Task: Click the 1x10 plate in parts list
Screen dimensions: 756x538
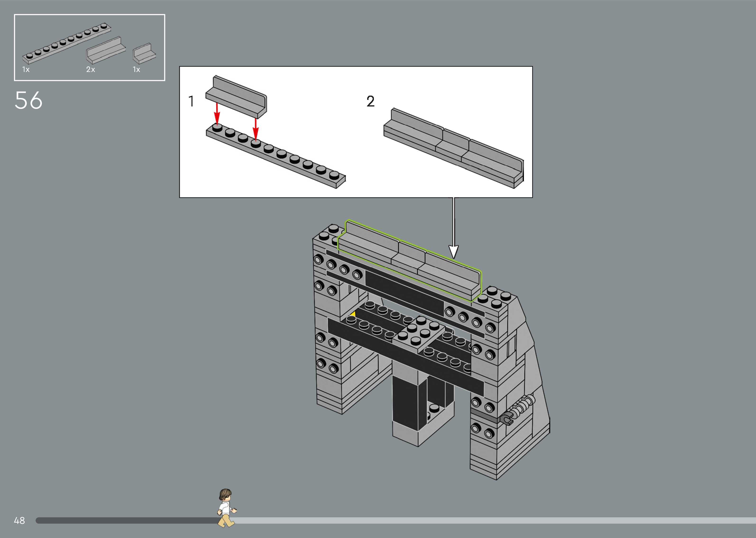Action: pyautogui.click(x=66, y=43)
